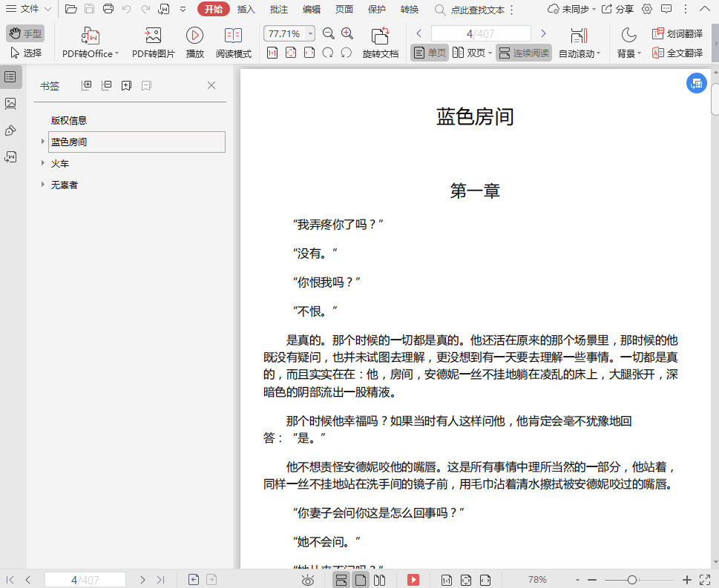Click the zoom out magnifier icon
The width and height of the screenshot is (719, 588).
tap(328, 33)
